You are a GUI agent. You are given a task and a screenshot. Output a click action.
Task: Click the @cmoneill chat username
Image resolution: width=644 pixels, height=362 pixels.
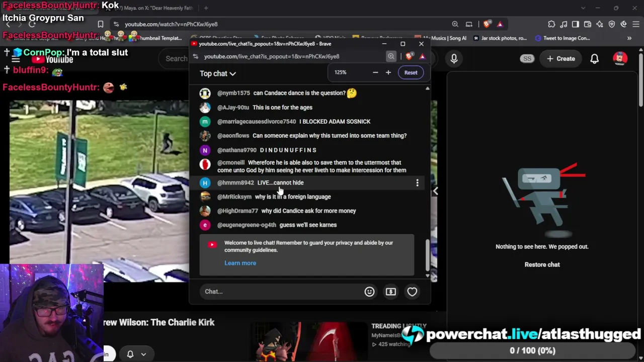tap(231, 163)
